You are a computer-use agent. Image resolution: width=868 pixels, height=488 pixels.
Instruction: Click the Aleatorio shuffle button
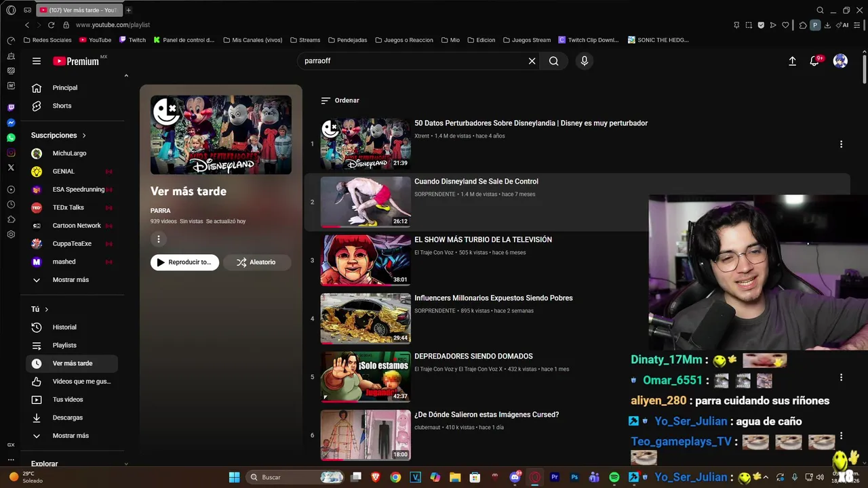pyautogui.click(x=257, y=262)
